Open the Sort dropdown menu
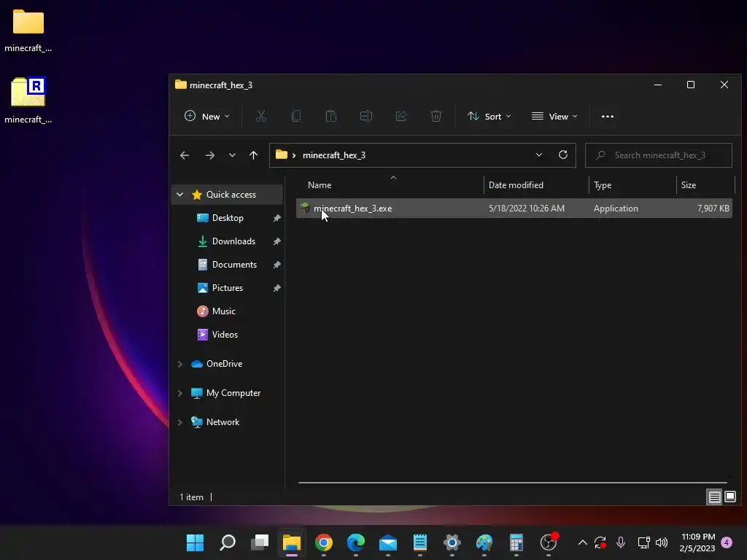This screenshot has height=560, width=747. point(489,116)
